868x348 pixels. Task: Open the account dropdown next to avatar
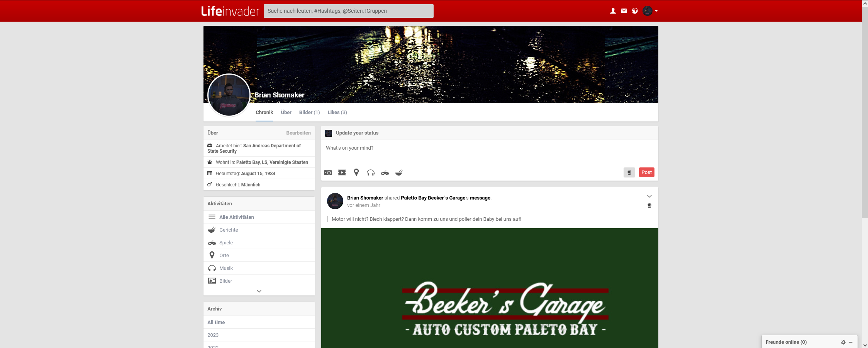(656, 11)
